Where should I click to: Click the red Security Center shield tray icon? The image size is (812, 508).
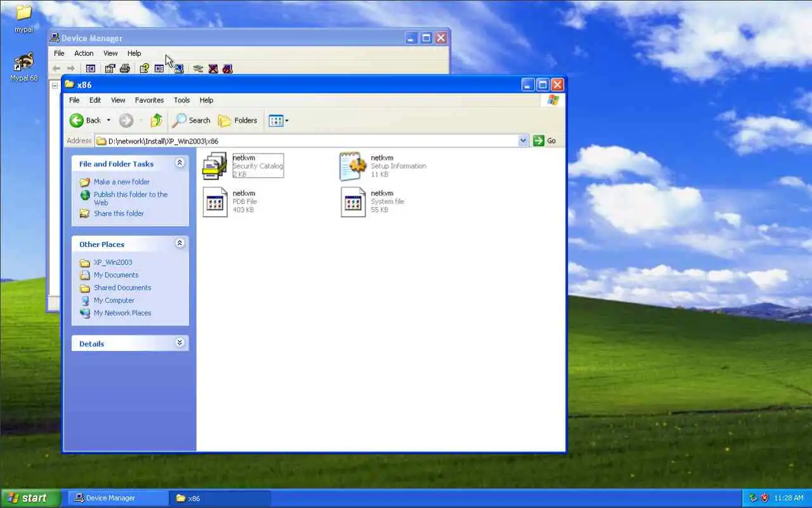[764, 498]
